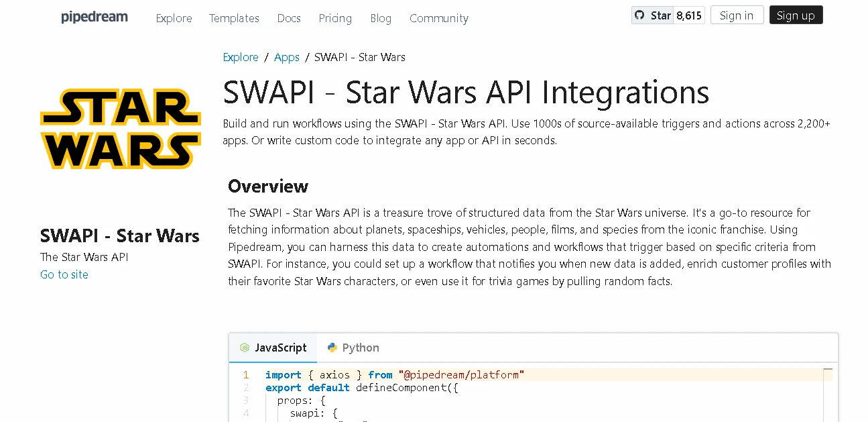Click the "Overview" heading
This screenshot has height=422, width=868.
coord(268,186)
